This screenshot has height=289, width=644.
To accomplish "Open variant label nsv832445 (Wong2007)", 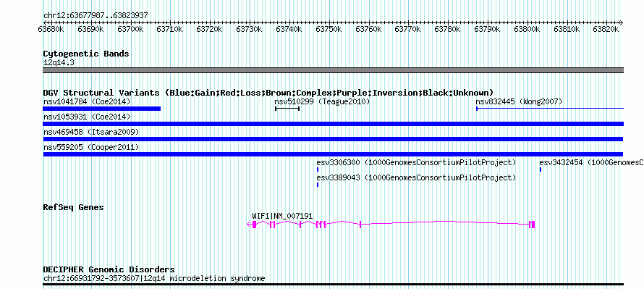I will coord(519,101).
